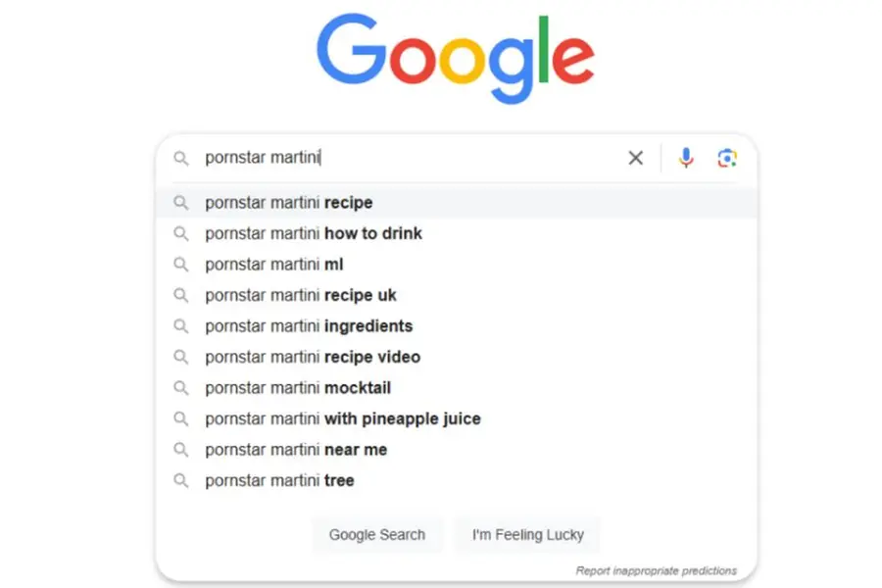Click magnifier icon beside 'tree' suggestion
This screenshot has width=882, height=588.
tap(180, 480)
